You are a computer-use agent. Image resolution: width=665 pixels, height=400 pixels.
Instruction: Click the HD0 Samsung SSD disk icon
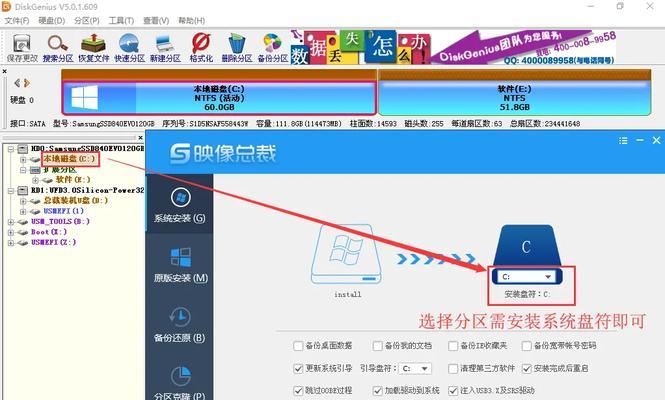(22, 148)
